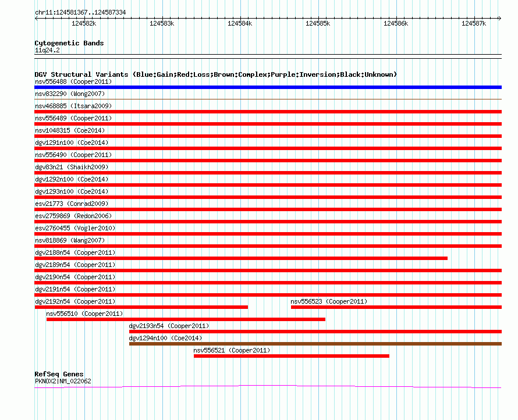This screenshot has height=420, width=518.
Task: Click the 124586k ruler tick label
Action: point(396,23)
